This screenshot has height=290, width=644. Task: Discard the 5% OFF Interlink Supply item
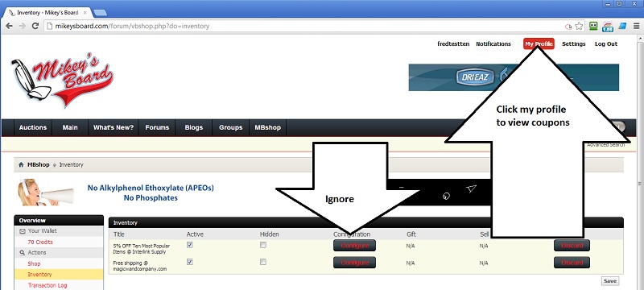tap(572, 246)
